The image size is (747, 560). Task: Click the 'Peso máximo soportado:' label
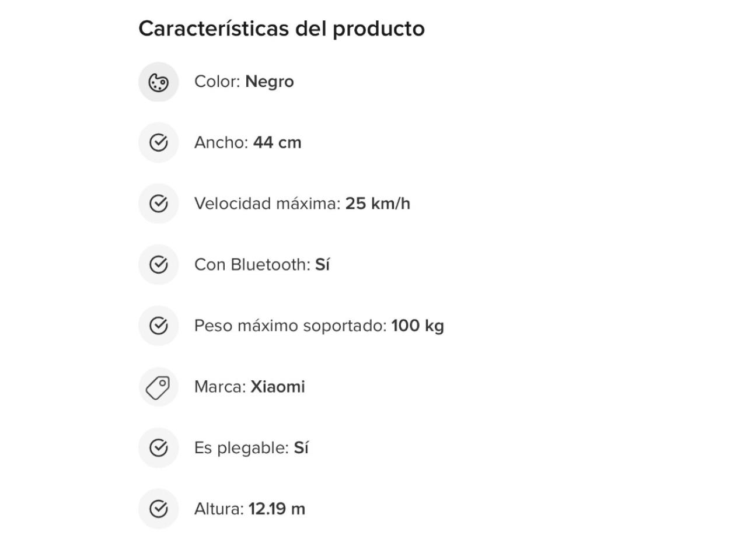tap(290, 325)
